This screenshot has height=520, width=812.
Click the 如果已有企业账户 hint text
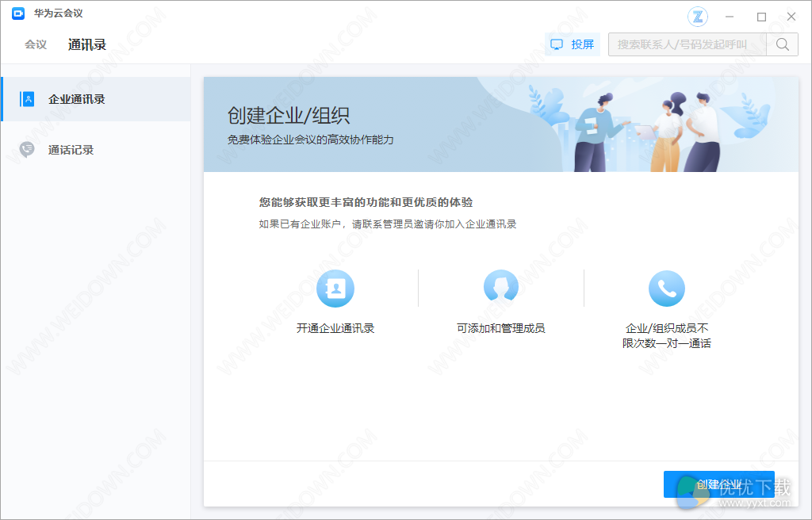388,224
